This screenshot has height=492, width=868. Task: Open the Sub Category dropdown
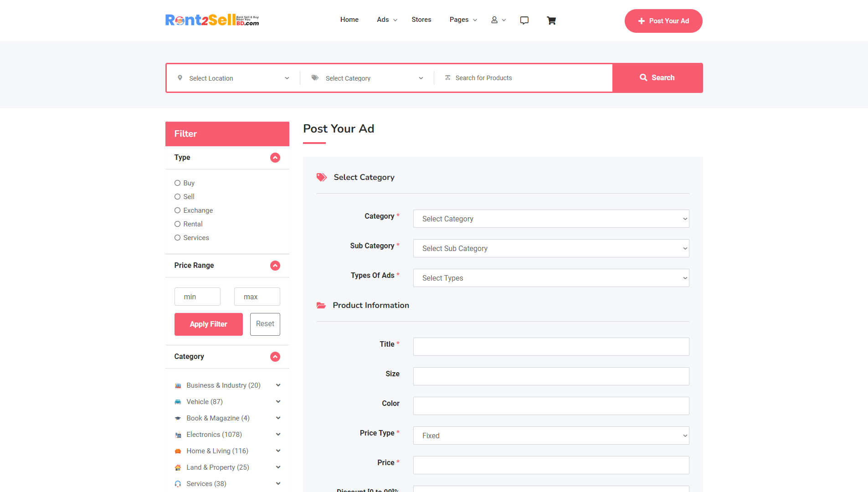[551, 249]
